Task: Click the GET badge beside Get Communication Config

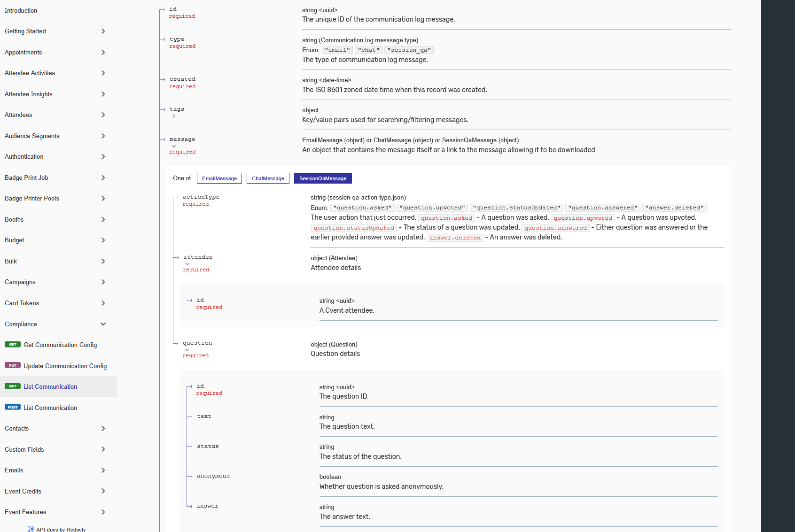Action: tap(13, 344)
